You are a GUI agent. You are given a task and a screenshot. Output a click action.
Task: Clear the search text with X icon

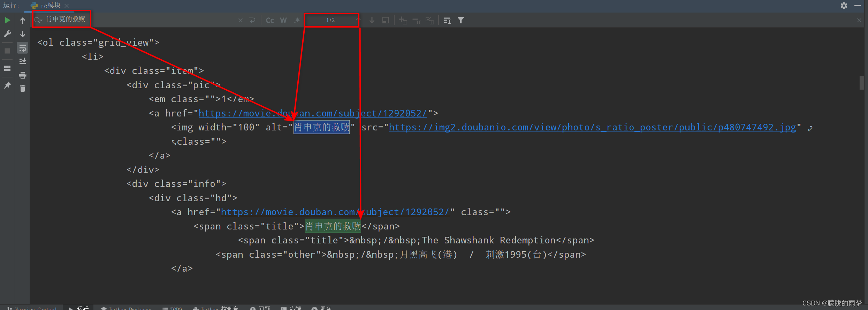coord(241,20)
